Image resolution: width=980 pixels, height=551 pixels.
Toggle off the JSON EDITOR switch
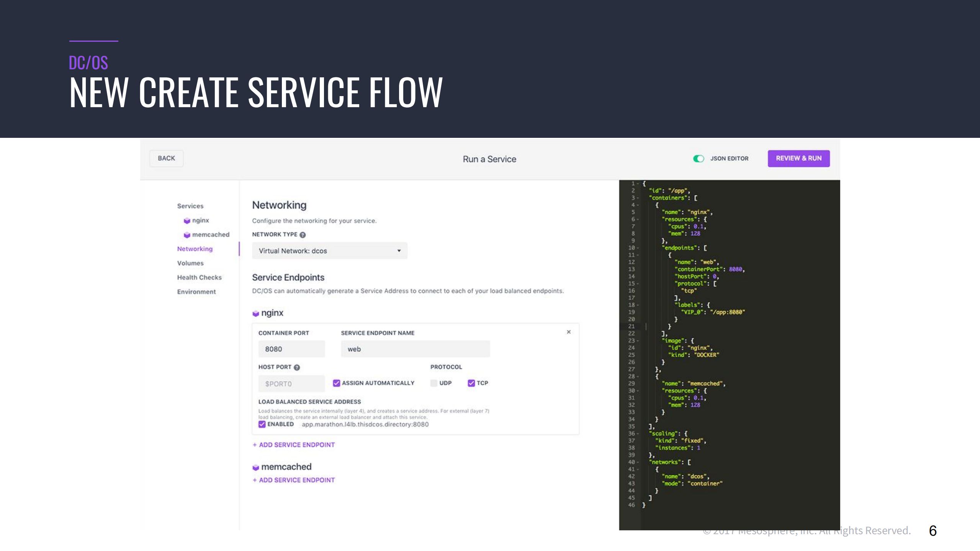point(699,158)
